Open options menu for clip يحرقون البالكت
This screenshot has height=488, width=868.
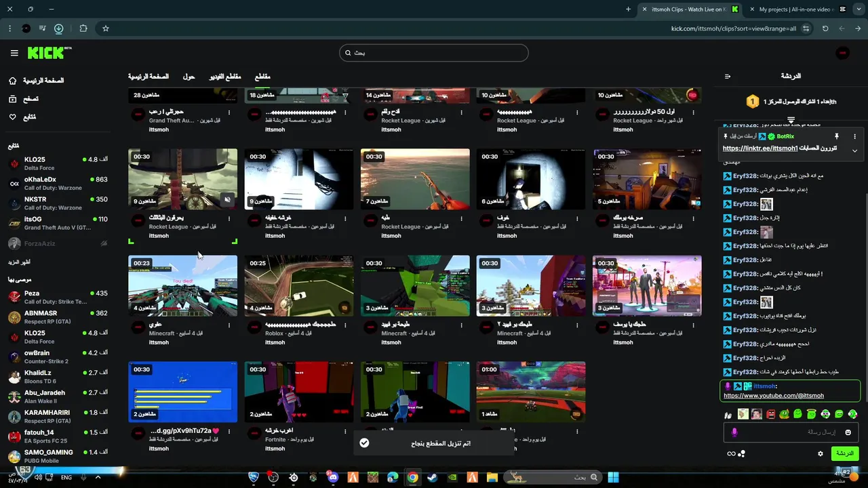[229, 218]
